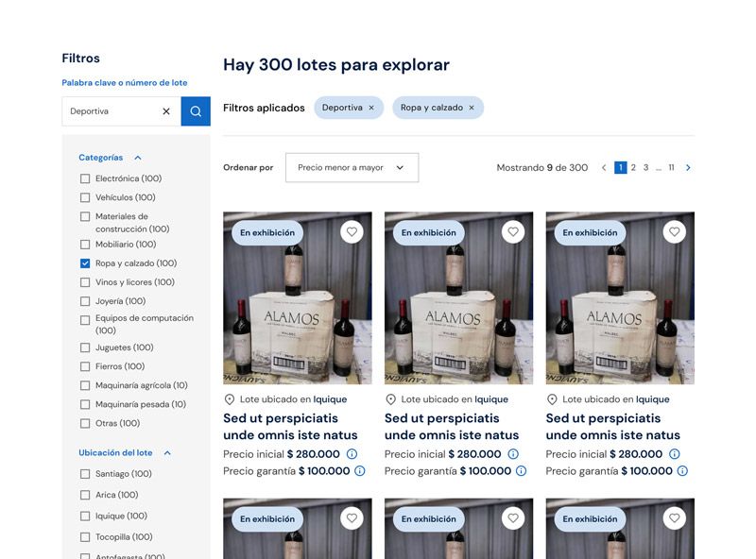Click location pin icon on third top-row lot
The image size is (756, 559).
click(552, 399)
